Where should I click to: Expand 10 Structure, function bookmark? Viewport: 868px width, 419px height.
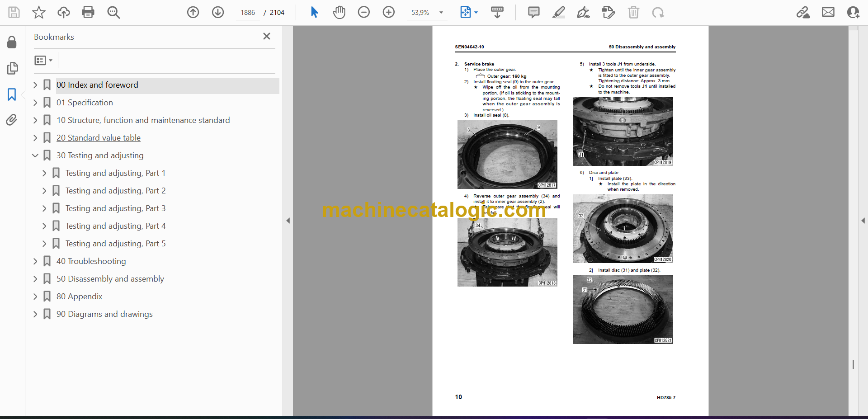35,120
